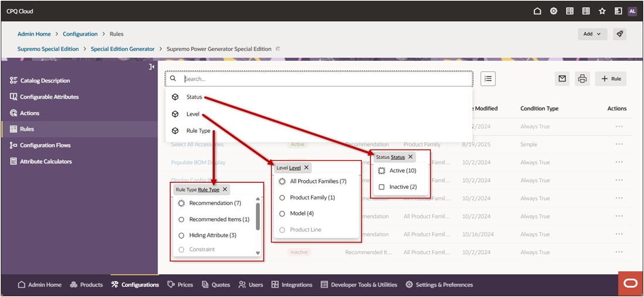Screen dimensions: 644x297
Task: Open the Users bottom menu
Action: [251, 284]
